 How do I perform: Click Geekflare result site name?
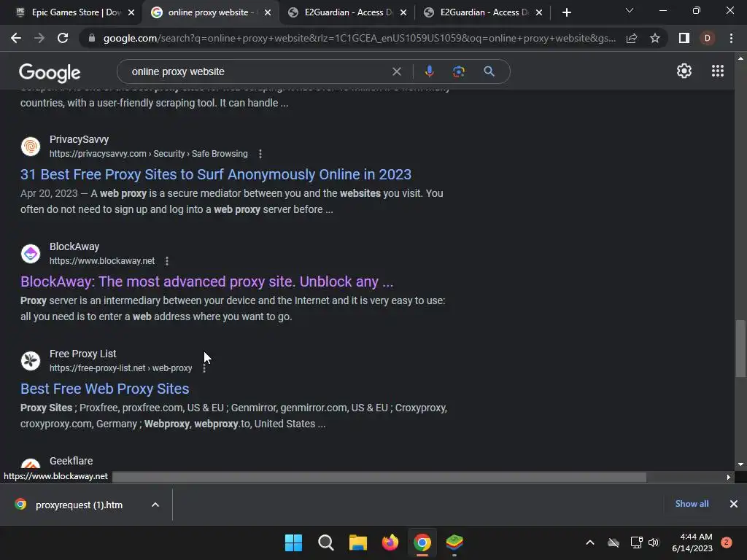click(x=71, y=461)
